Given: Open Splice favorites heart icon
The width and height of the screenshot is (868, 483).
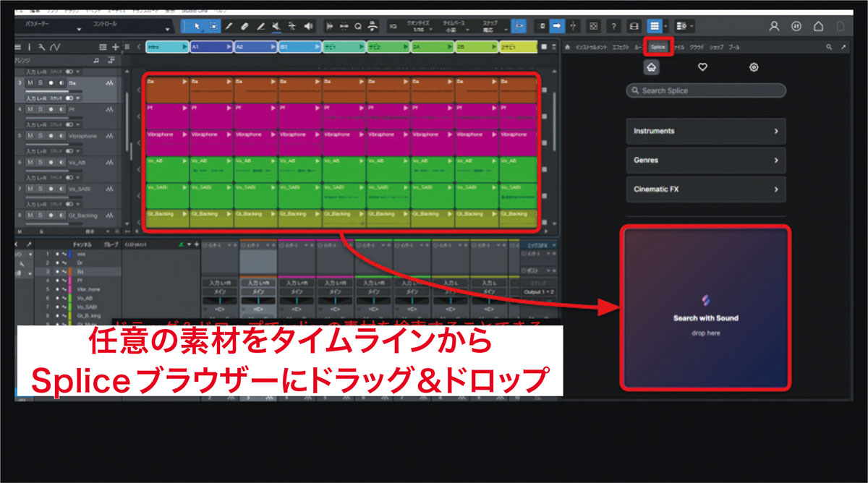Looking at the screenshot, I should pyautogui.click(x=702, y=67).
